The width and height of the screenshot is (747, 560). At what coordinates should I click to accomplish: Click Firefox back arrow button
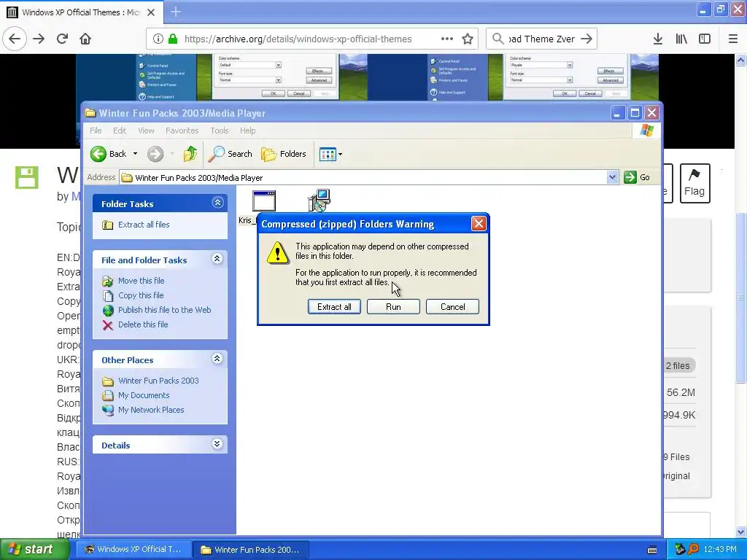[x=15, y=39]
